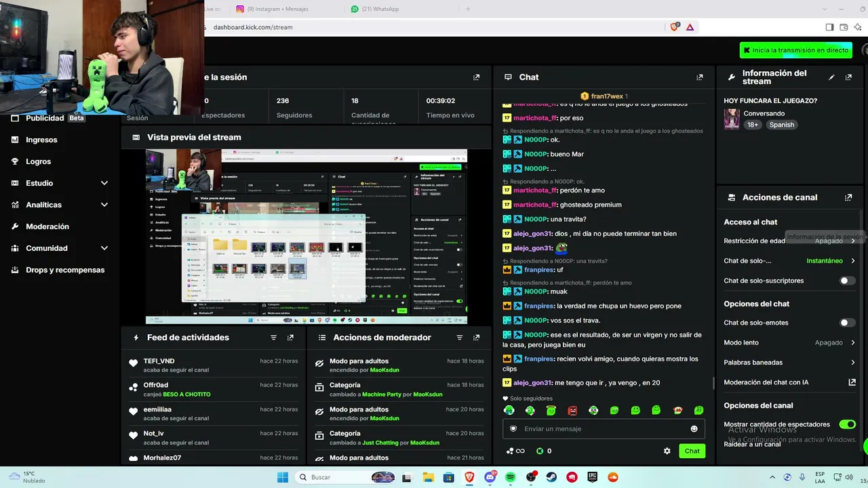868x488 pixels.
Task: Open Drops y recompensas in the sidebar
Action: [x=65, y=270]
